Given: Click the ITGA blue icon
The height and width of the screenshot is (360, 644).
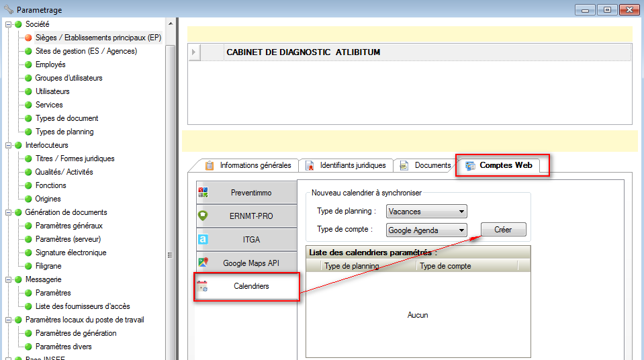Looking at the screenshot, I should [203, 239].
